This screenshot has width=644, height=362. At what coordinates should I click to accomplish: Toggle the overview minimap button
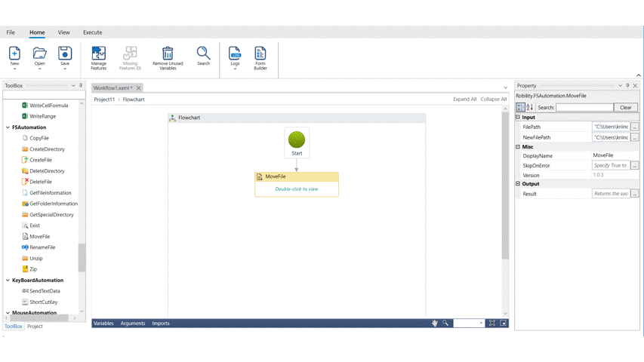[503, 323]
